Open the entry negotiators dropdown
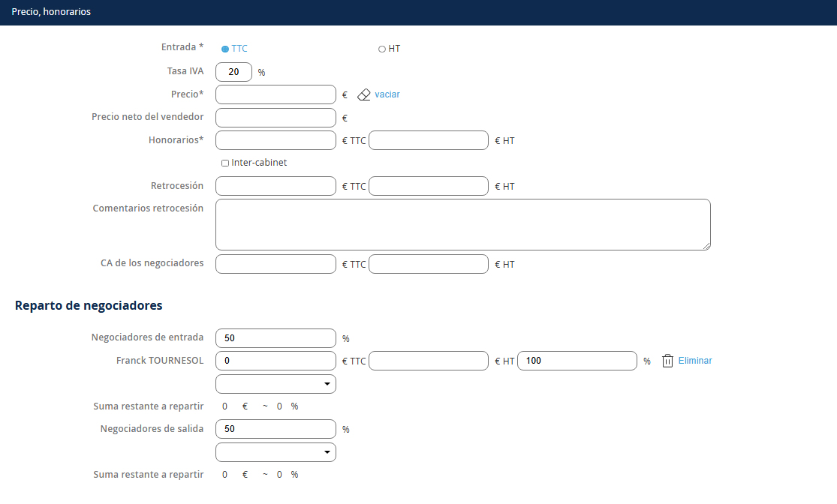 click(275, 384)
